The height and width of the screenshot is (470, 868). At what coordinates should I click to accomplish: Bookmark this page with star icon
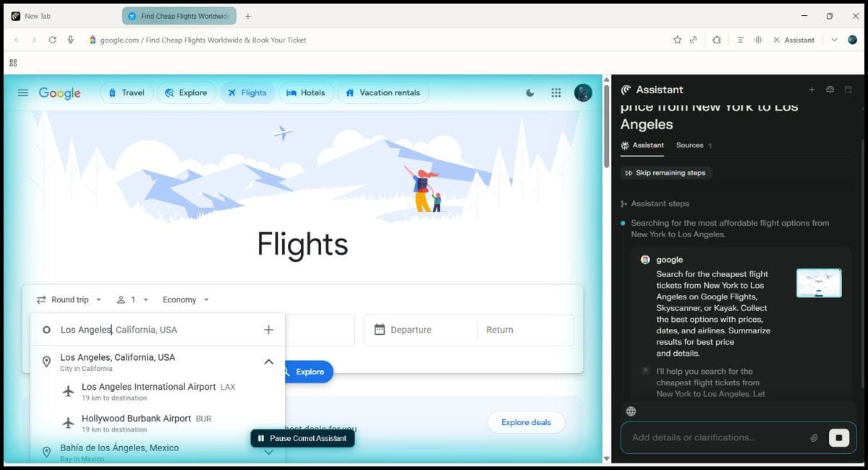click(x=677, y=40)
